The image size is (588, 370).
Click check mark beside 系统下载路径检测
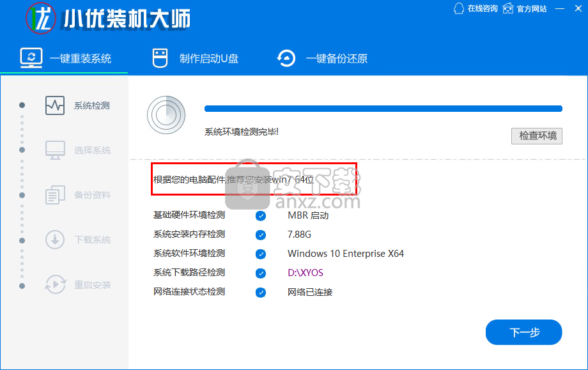pyautogui.click(x=261, y=273)
